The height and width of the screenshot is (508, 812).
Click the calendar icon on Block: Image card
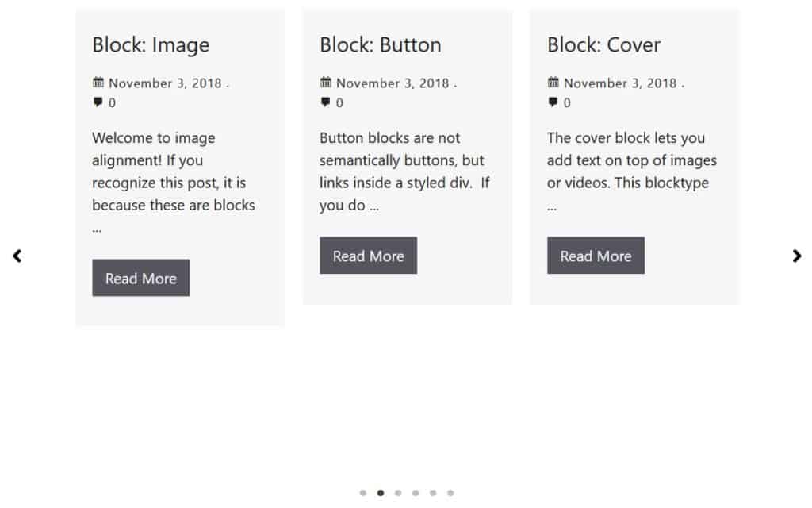point(98,82)
